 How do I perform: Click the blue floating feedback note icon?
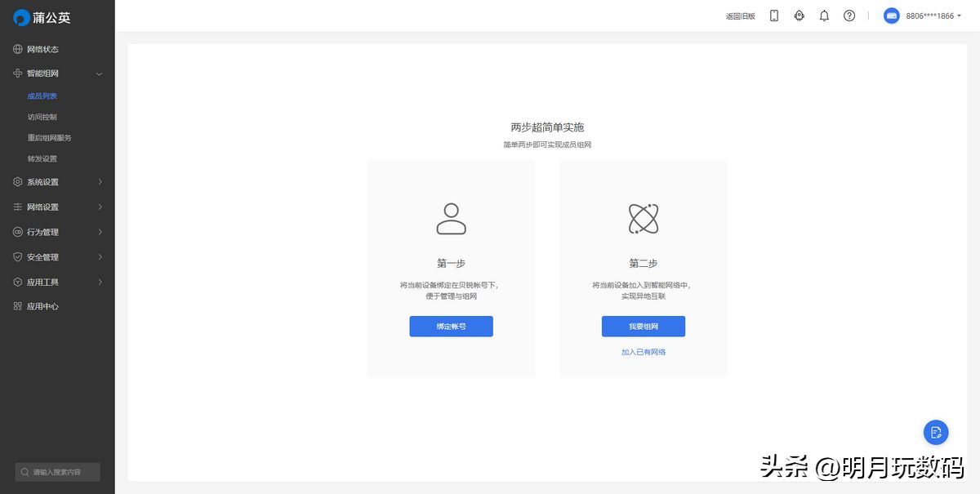[935, 432]
